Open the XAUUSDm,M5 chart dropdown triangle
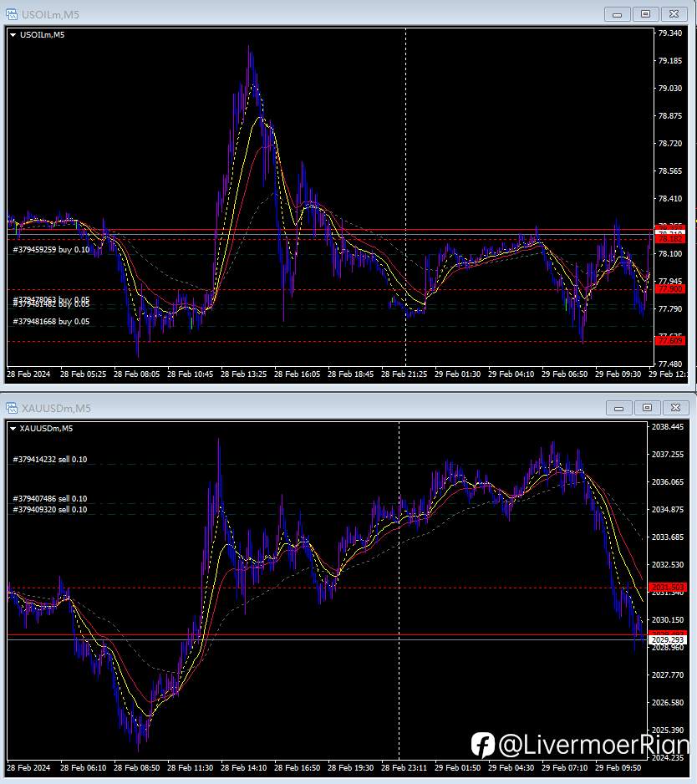 pos(13,429)
